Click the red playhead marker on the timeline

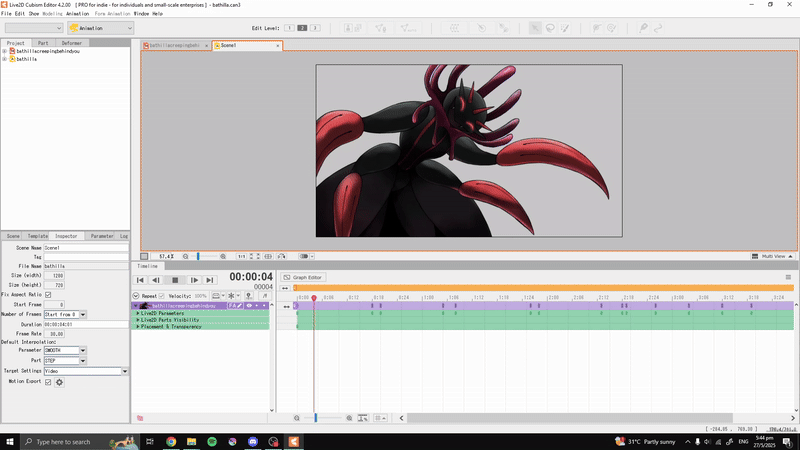point(314,298)
